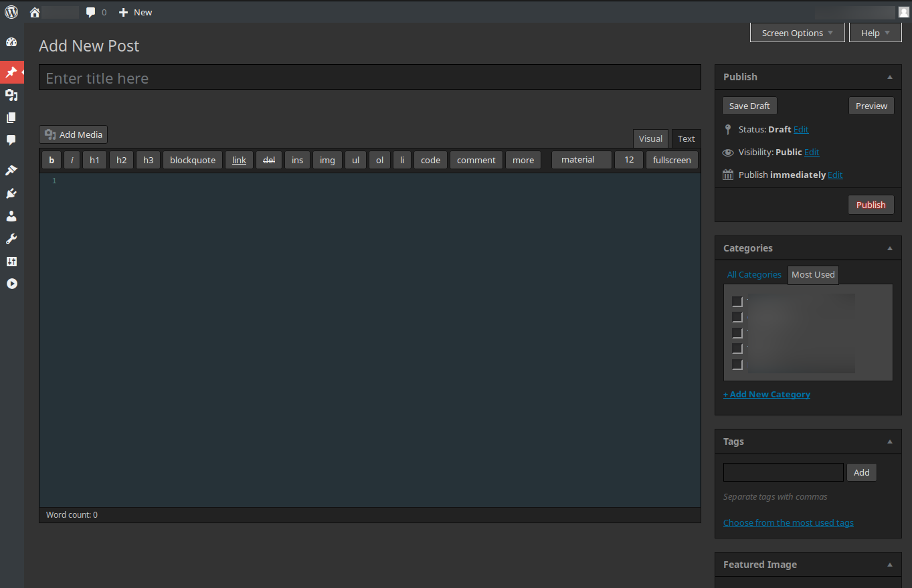This screenshot has height=588, width=912.
Task: Check the second category checkbox in the list
Action: click(x=737, y=316)
